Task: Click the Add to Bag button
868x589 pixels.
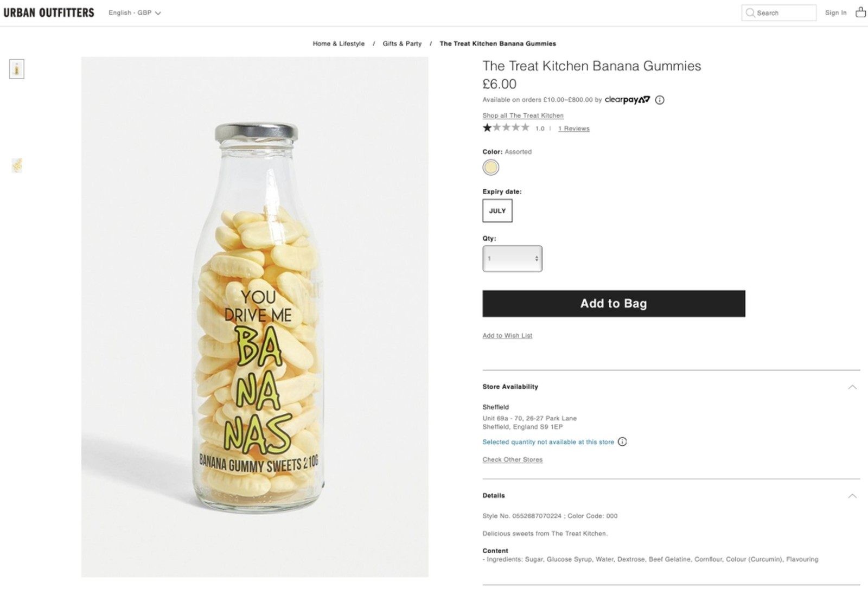Action: [x=614, y=303]
